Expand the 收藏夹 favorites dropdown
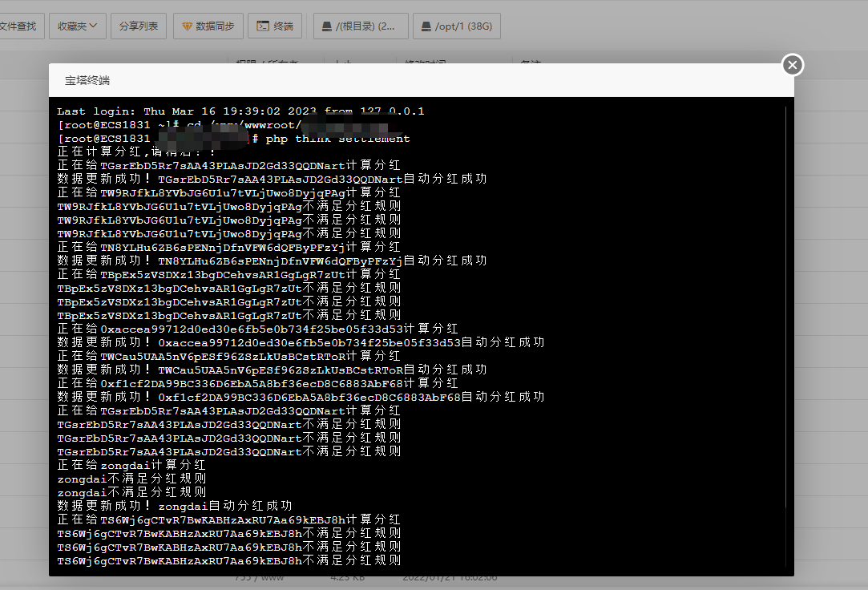This screenshot has height=590, width=868. 78,26
